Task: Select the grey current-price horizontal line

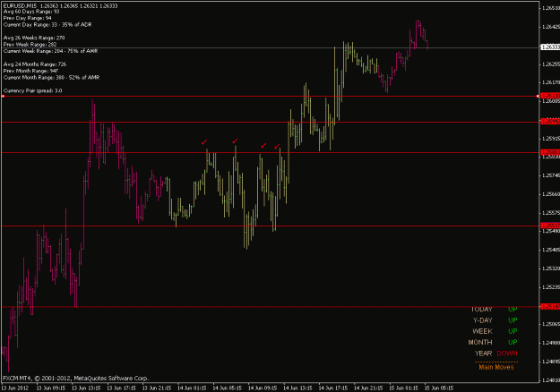Action: pos(270,47)
